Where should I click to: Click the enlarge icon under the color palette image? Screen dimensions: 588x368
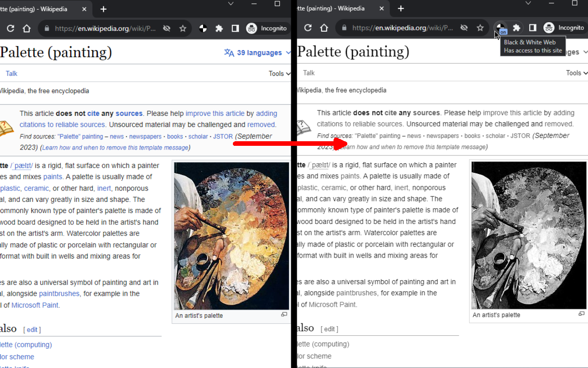click(284, 315)
